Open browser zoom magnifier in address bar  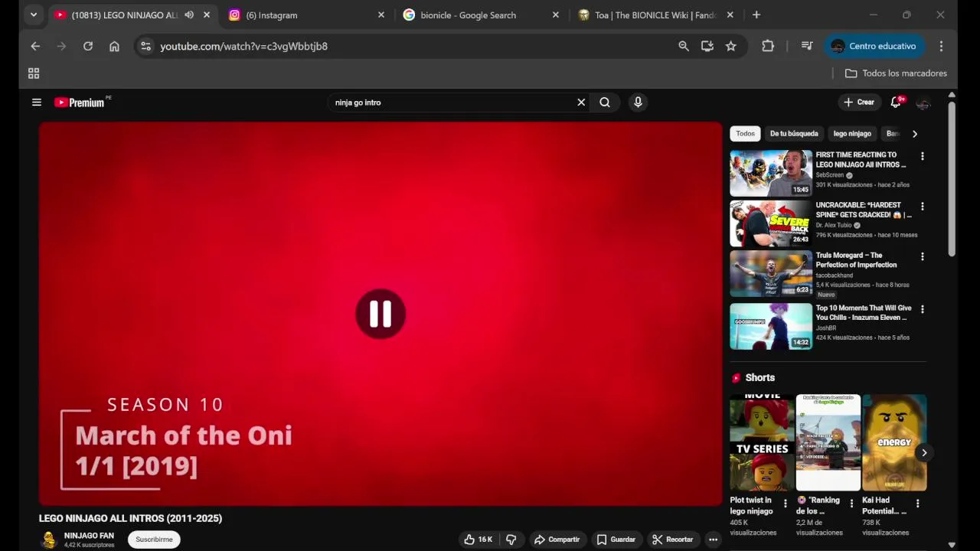pos(684,46)
